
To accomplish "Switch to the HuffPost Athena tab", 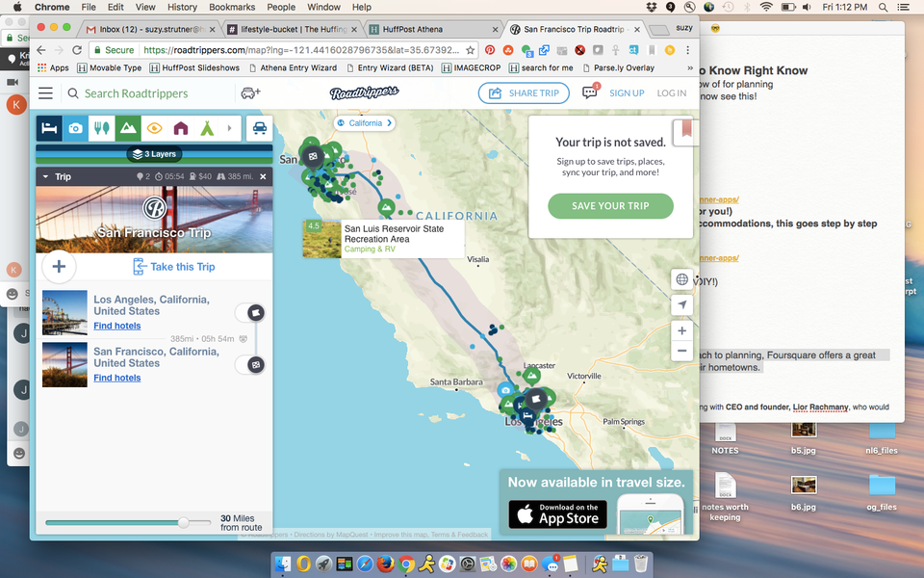I will (434, 29).
